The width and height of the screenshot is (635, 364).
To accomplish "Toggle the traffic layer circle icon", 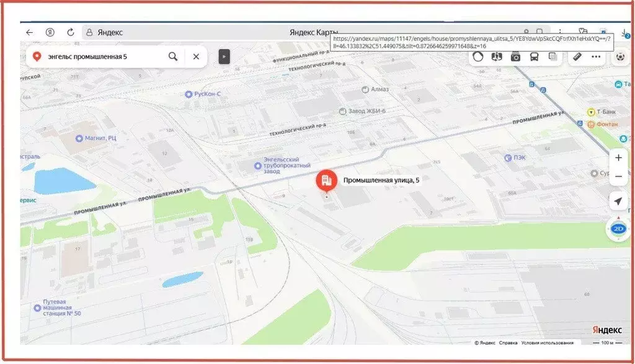I will pyautogui.click(x=477, y=57).
